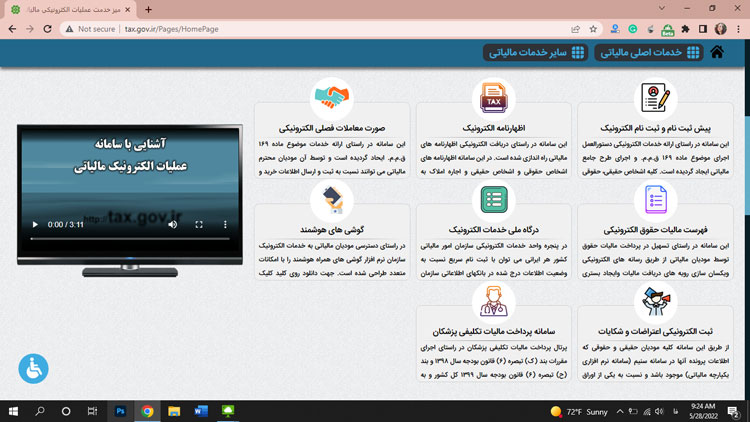Click the purple document icon for فهرست مالیات حقوق

[x=655, y=200]
